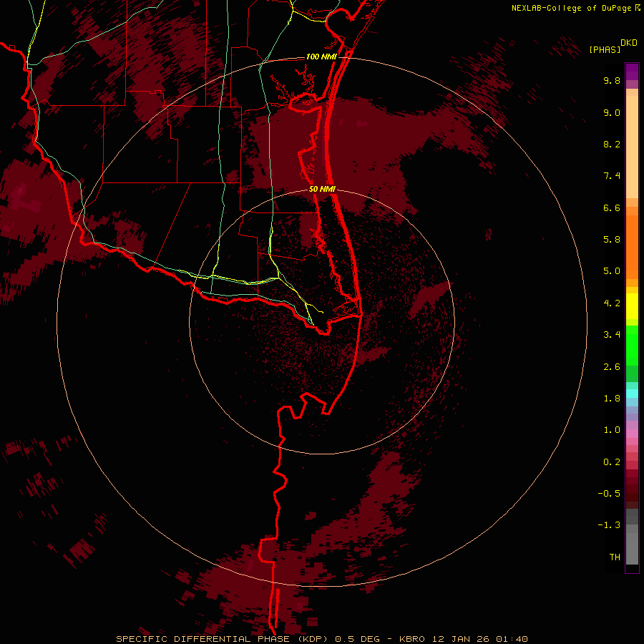This screenshot has height=644, width=644.
Task: Pick the orange legend color band
Action: 632,247
